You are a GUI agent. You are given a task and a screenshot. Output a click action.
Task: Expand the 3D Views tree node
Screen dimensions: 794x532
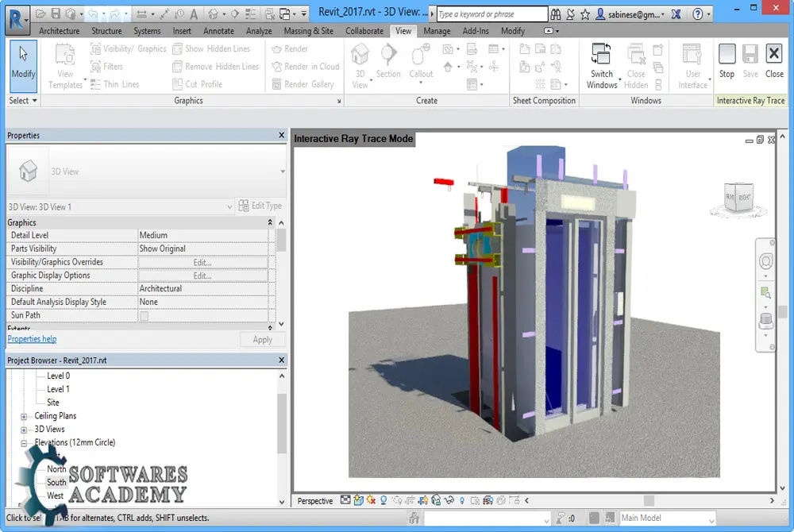tap(24, 430)
